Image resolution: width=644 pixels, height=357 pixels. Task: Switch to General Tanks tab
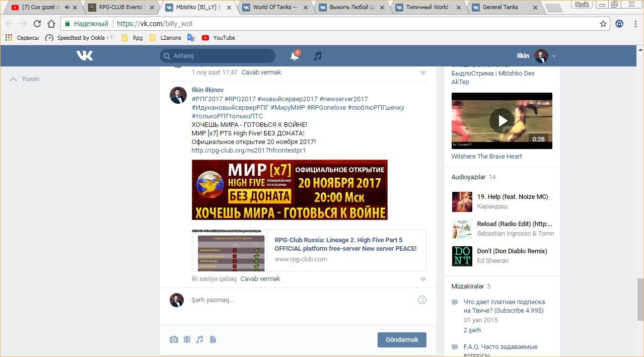[x=505, y=8]
